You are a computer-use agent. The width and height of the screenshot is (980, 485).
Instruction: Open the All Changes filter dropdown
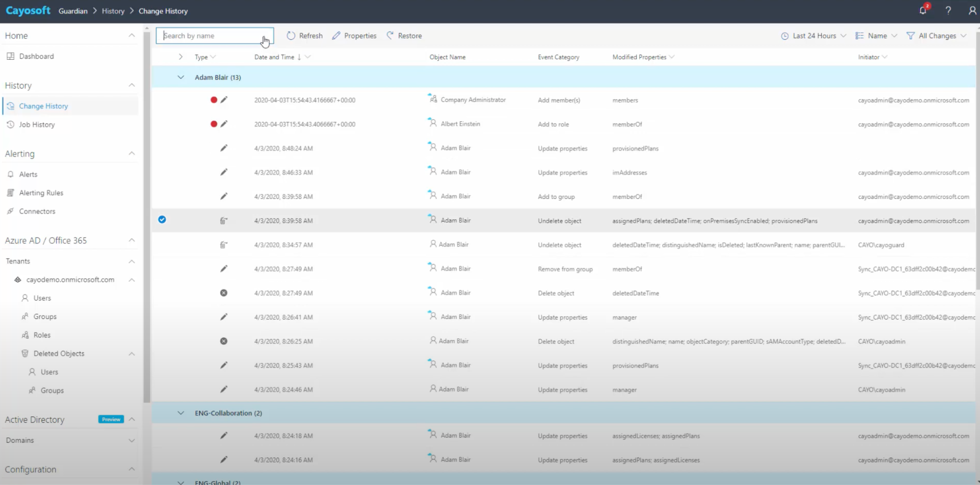(936, 36)
